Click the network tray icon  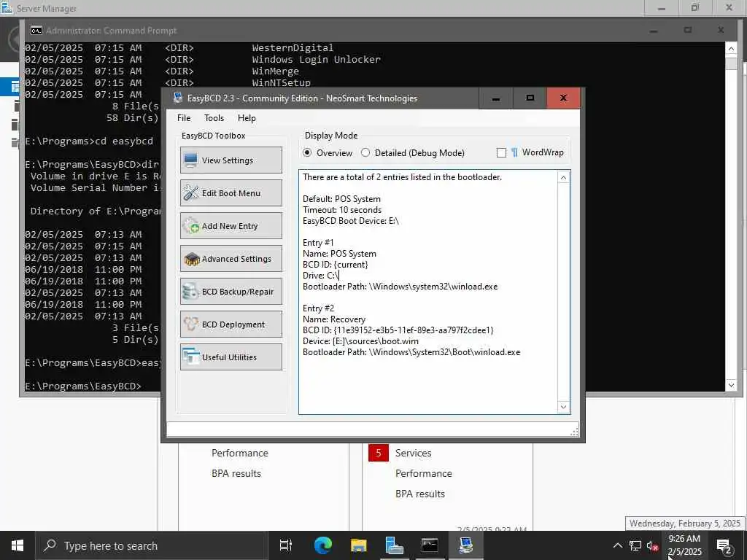tap(635, 545)
